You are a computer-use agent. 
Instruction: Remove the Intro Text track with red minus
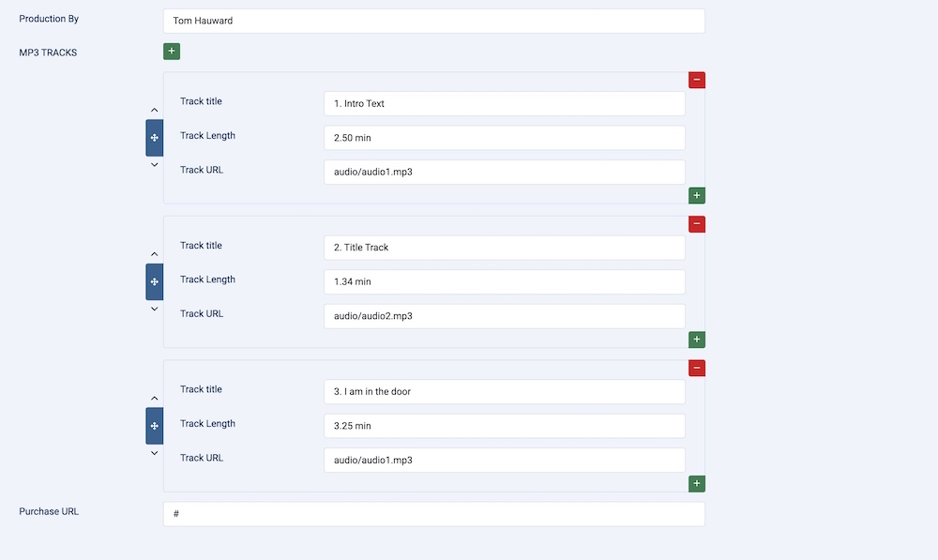point(697,81)
